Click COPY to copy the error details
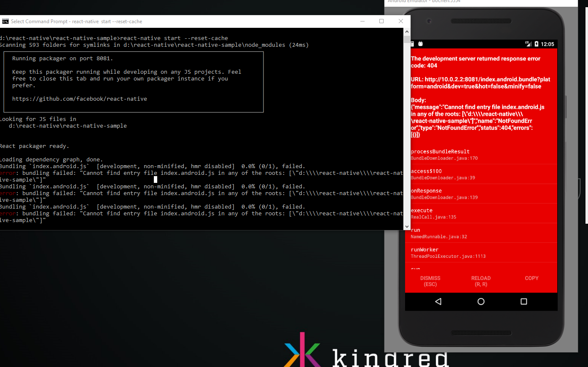 click(x=532, y=278)
